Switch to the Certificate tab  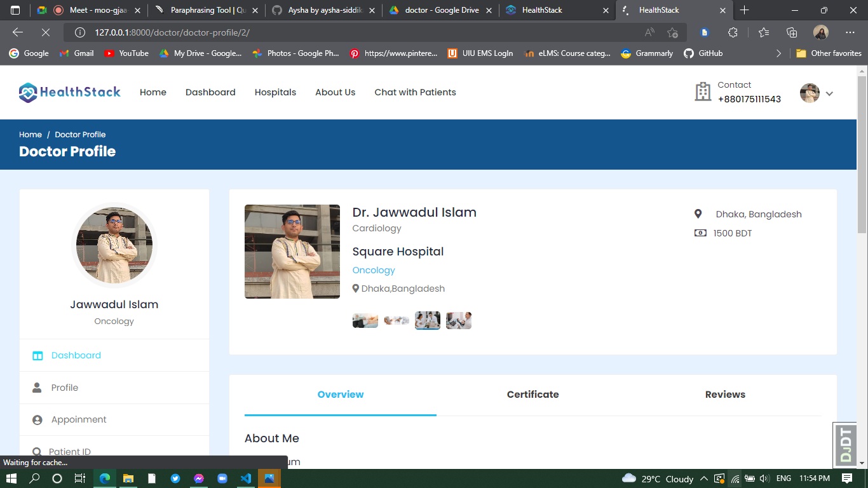[532, 394]
